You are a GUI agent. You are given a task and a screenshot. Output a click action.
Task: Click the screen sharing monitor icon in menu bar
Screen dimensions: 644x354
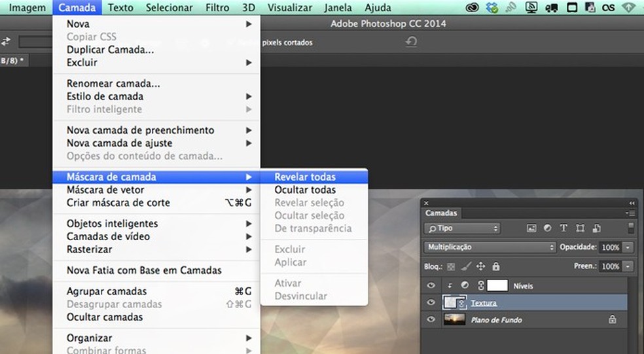(531, 7)
